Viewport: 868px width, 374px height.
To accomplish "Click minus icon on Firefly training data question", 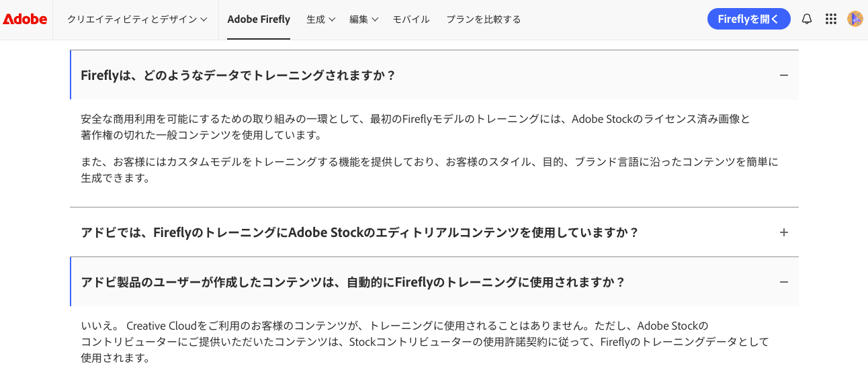I will (783, 75).
